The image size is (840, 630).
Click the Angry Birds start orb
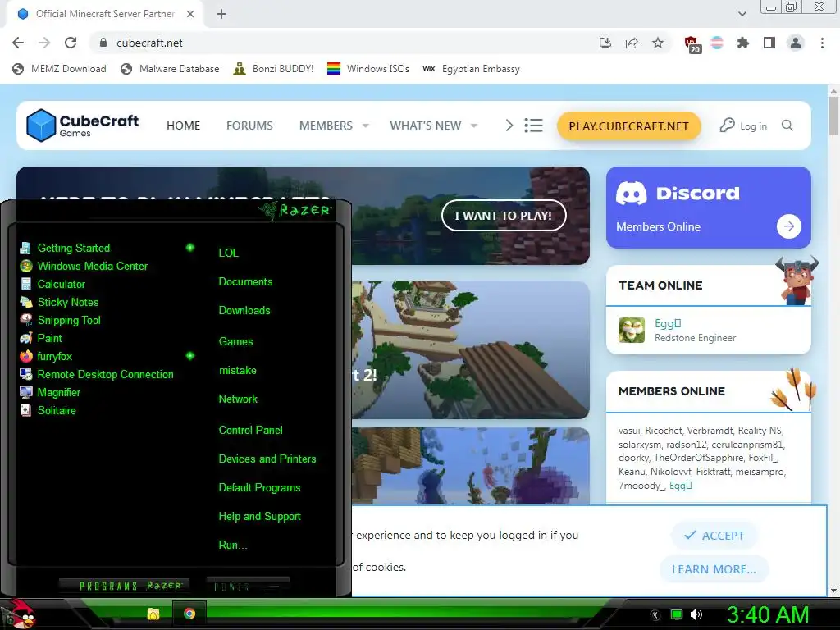pyautogui.click(x=19, y=614)
